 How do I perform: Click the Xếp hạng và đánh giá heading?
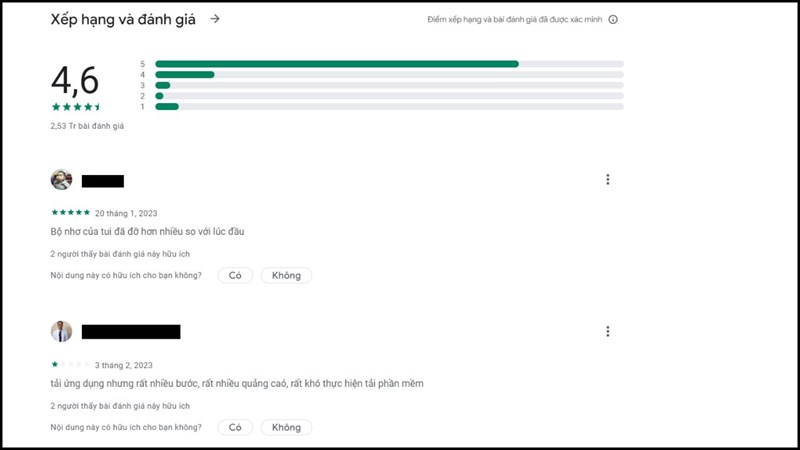124,19
